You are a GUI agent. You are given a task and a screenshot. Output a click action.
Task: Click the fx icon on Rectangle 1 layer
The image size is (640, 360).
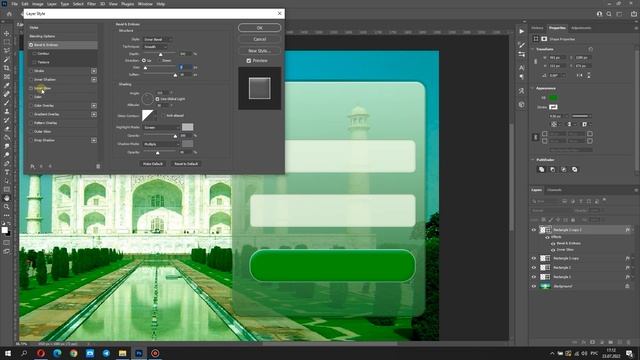point(627,277)
